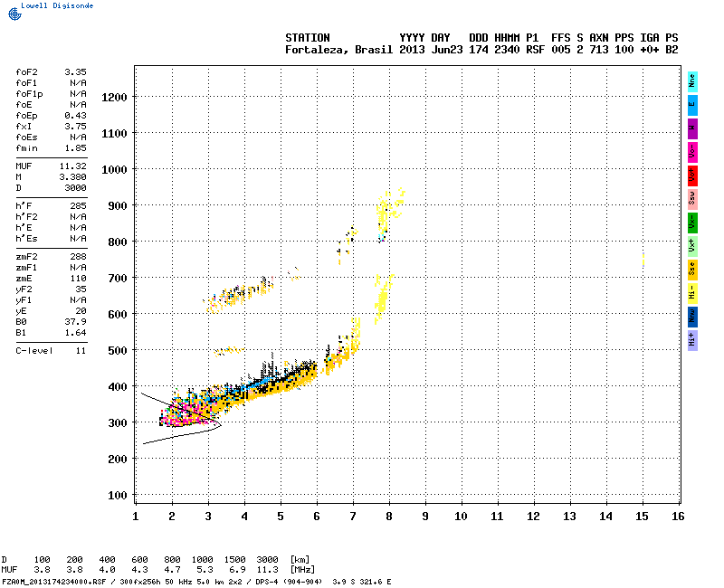Click the [MHz] unit label in MUF table
The width and height of the screenshot is (724, 588).
302,570
